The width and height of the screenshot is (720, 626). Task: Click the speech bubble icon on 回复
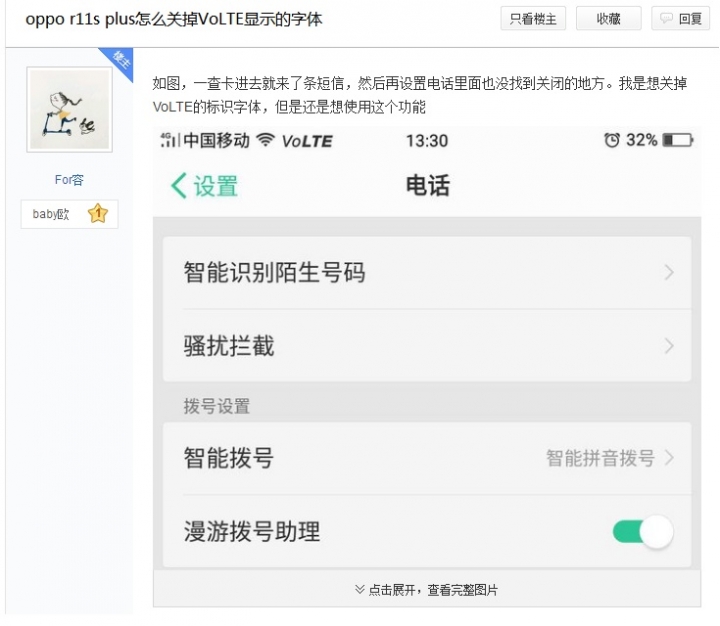coord(666,18)
